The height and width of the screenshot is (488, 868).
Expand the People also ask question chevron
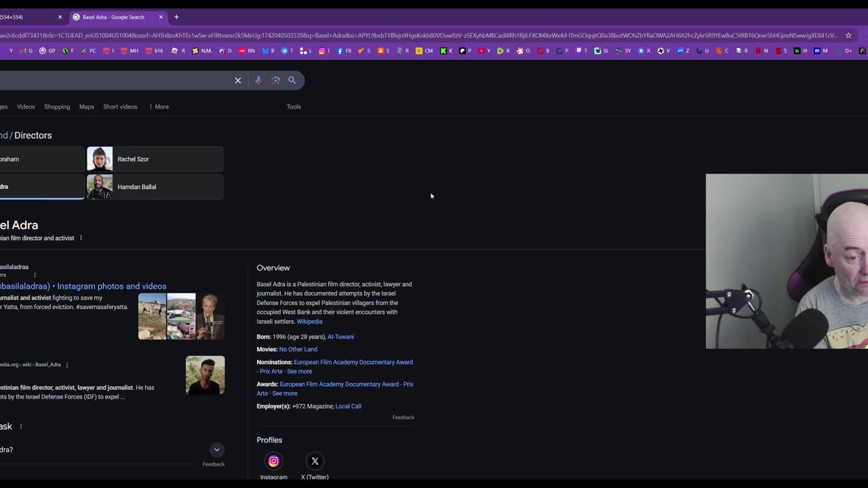[x=217, y=449]
